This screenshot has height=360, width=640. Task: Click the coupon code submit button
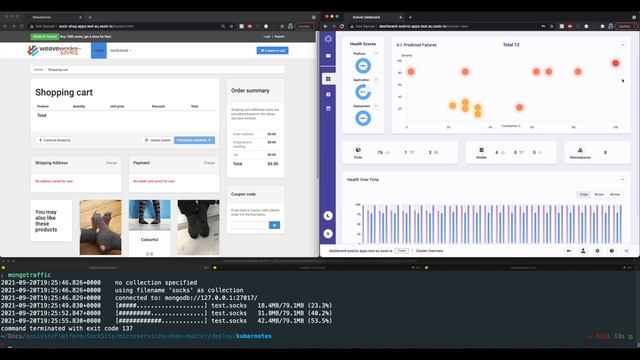(274, 225)
